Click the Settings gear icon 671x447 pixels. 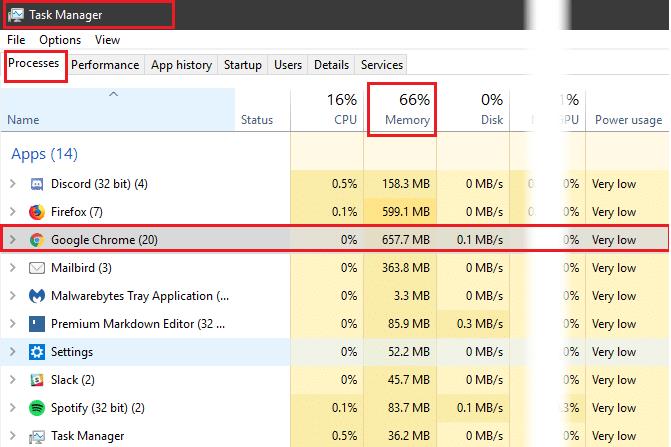37,352
